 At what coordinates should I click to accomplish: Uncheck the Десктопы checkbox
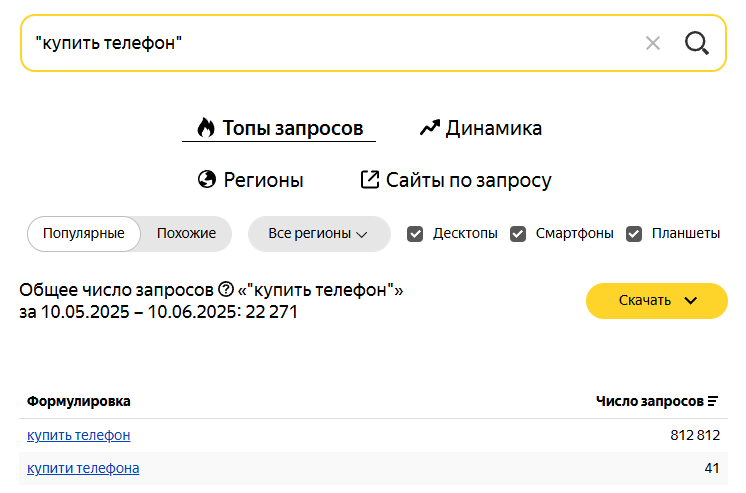pos(415,234)
